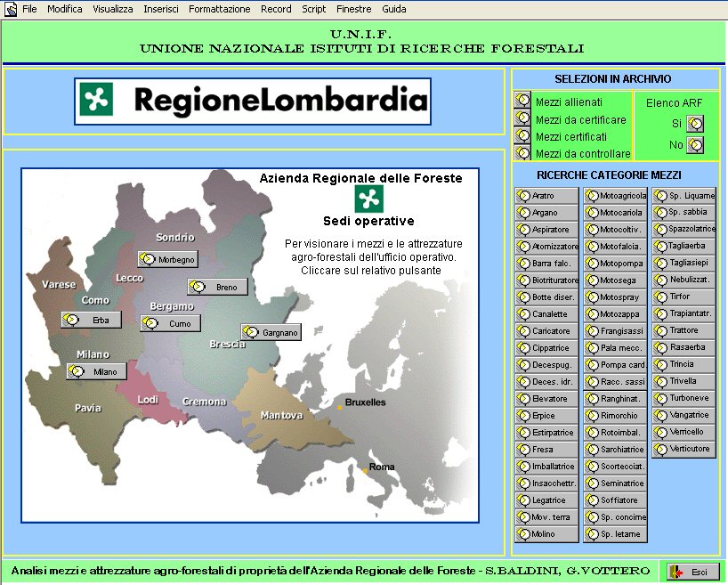Screen dimensions: 728x585
Task: Search the Motofalcia. category
Action: tap(616, 247)
